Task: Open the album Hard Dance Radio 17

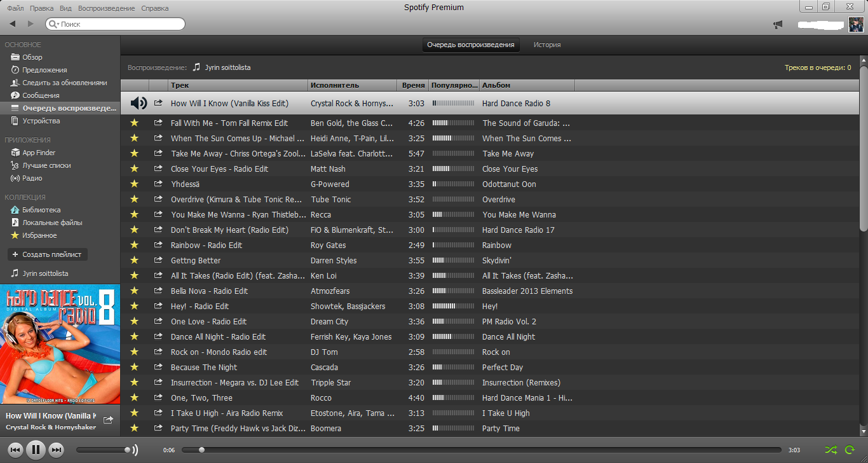Action: click(519, 230)
